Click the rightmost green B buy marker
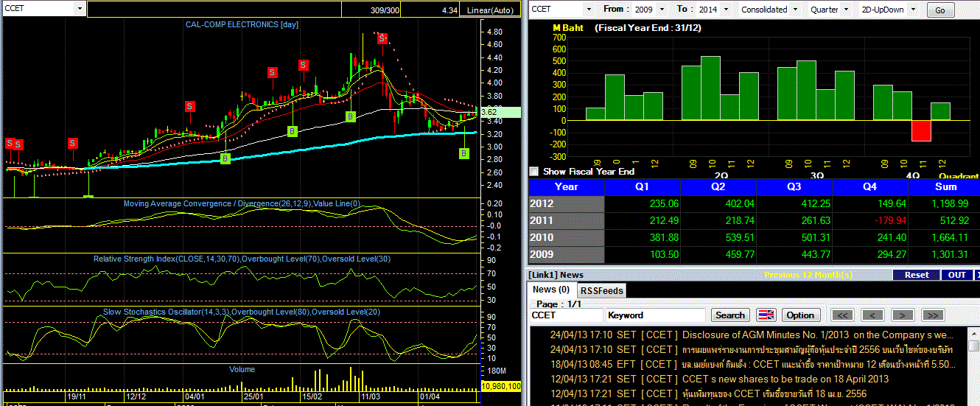980x406 pixels. pyautogui.click(x=464, y=153)
